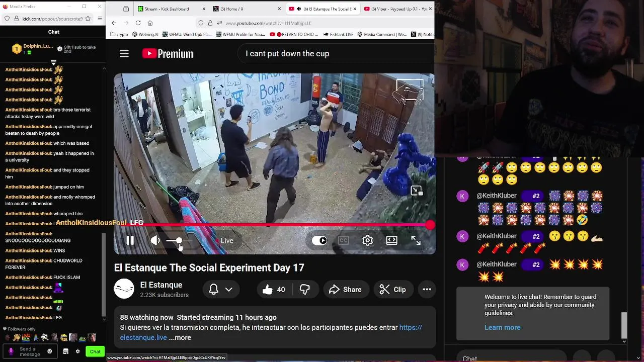This screenshot has width=644, height=362.
Task: Open tracking protection shield in Kick window
Action: pos(7,19)
